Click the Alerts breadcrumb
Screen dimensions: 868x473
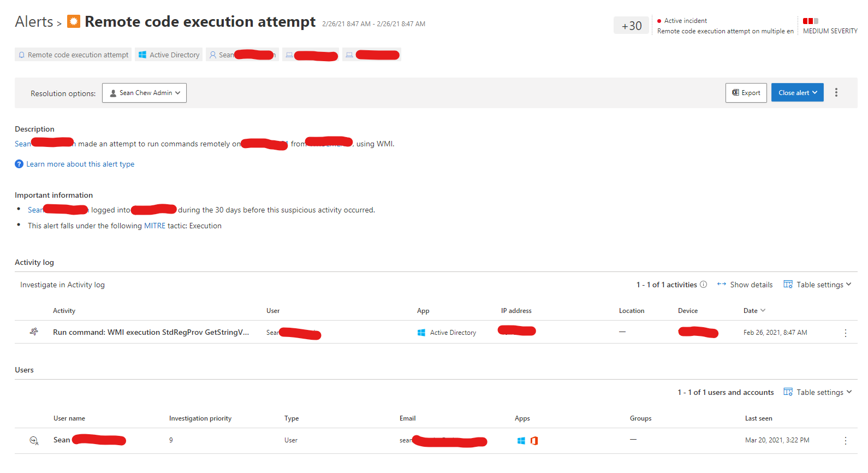(x=34, y=22)
